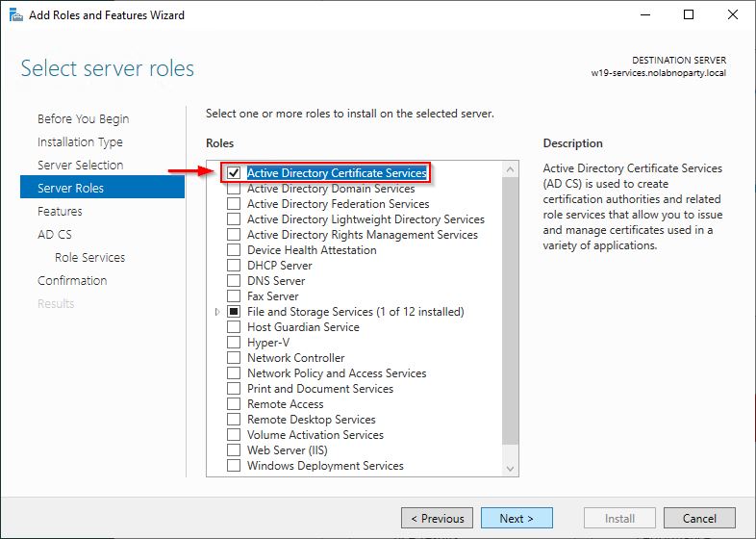Select the 'Hyper-V' role label
756x539 pixels.
[x=268, y=343]
